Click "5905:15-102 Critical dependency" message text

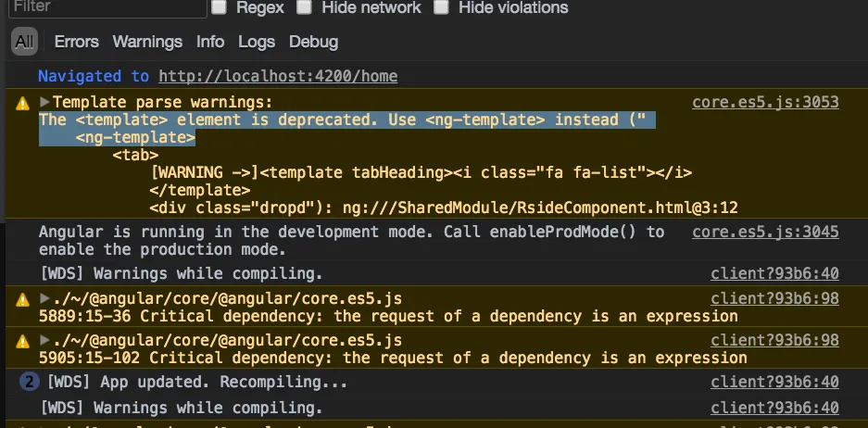(x=393, y=358)
